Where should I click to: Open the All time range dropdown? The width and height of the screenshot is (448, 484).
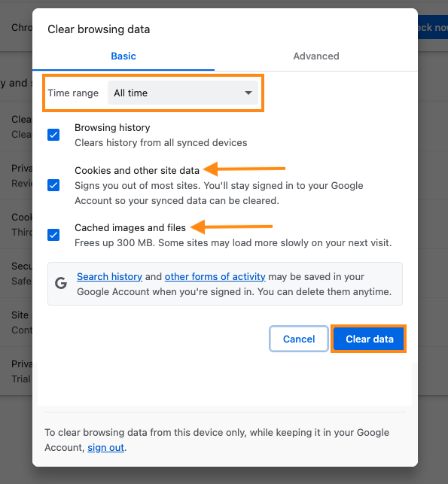[x=183, y=93]
